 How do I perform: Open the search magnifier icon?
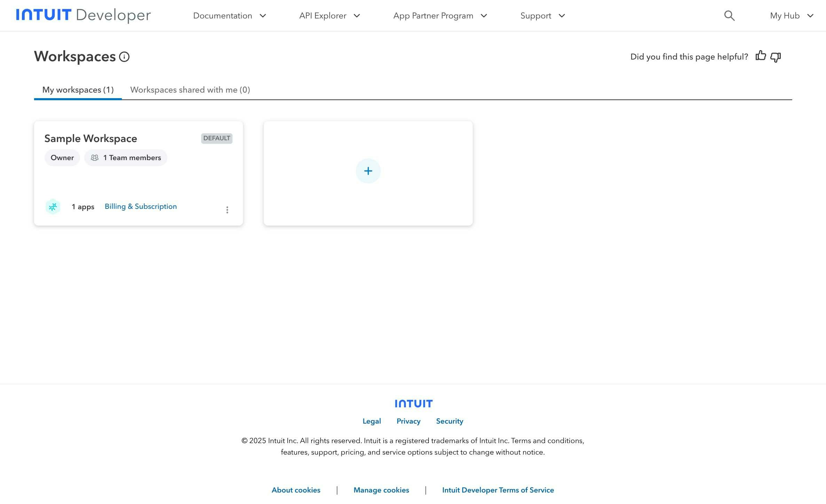(729, 16)
